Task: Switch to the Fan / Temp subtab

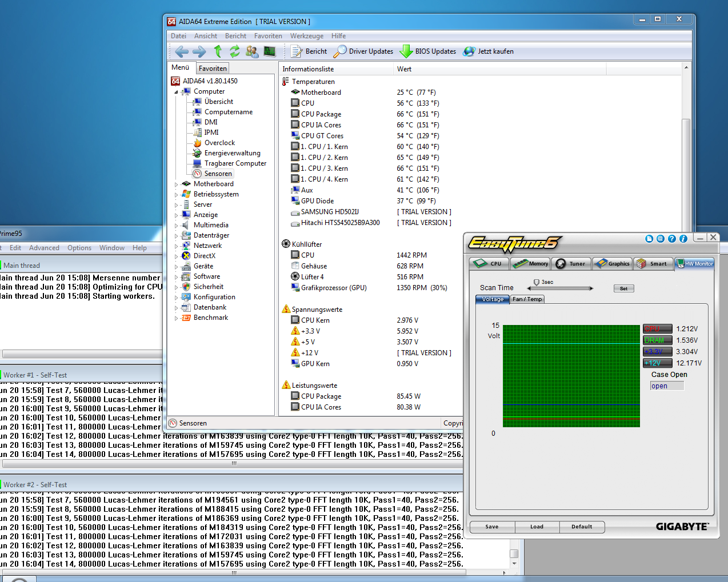Action: [x=527, y=299]
